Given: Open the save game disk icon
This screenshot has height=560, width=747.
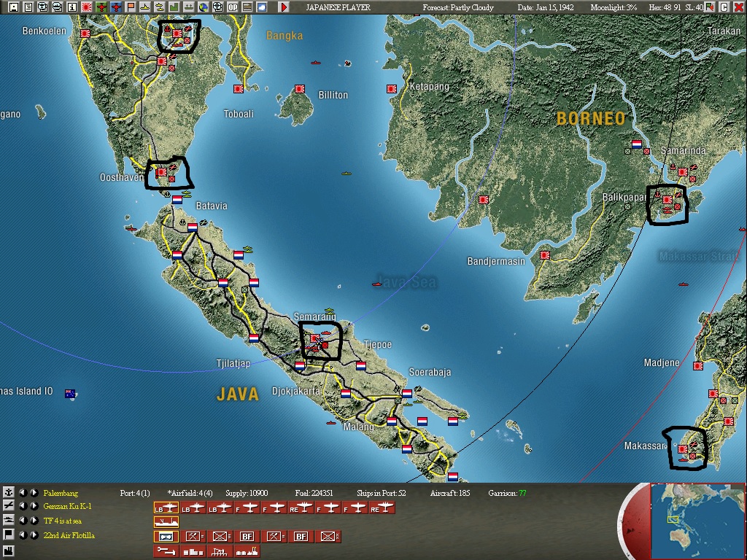Looking at the screenshot, I should pyautogui.click(x=14, y=7).
